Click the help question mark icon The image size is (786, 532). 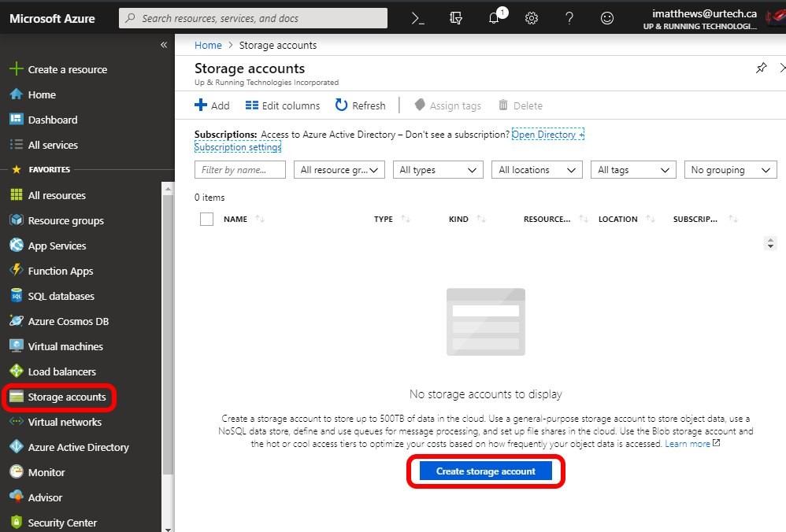tap(569, 18)
